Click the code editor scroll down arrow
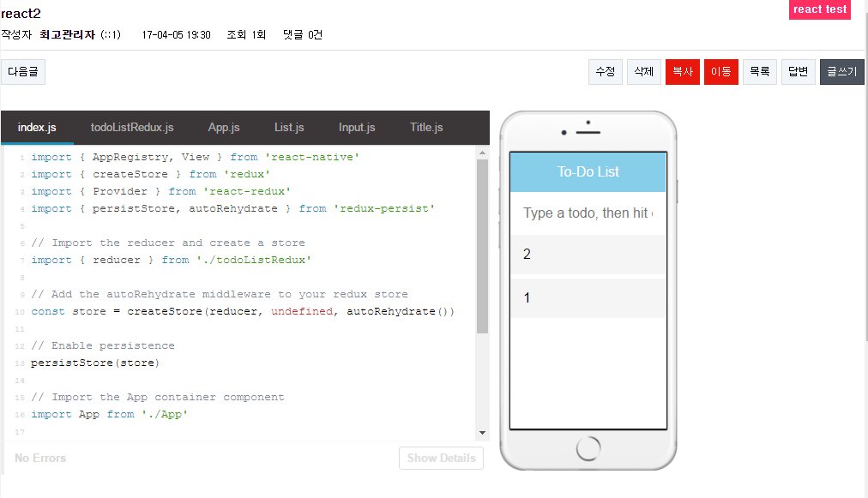 [482, 434]
